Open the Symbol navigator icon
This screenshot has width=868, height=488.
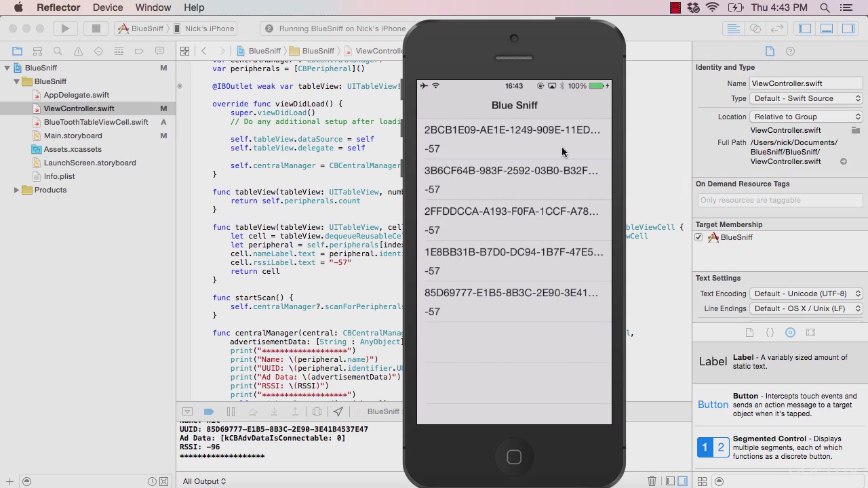point(37,51)
